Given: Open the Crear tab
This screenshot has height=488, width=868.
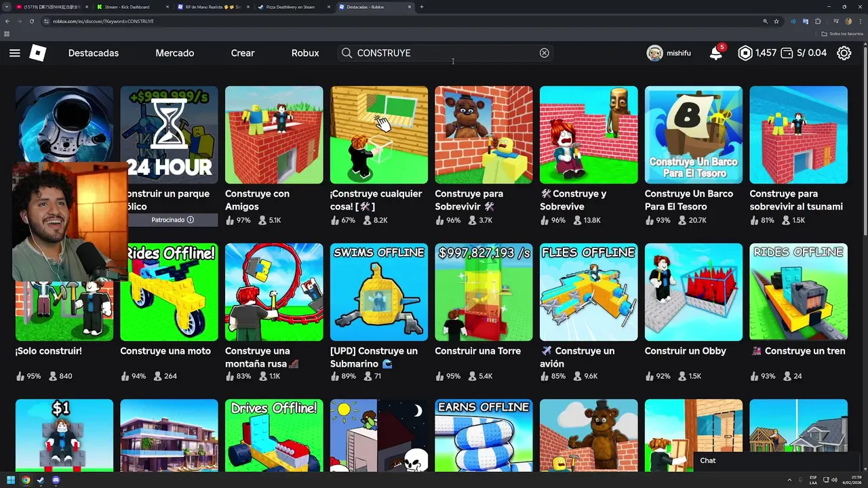Looking at the screenshot, I should pyautogui.click(x=243, y=53).
